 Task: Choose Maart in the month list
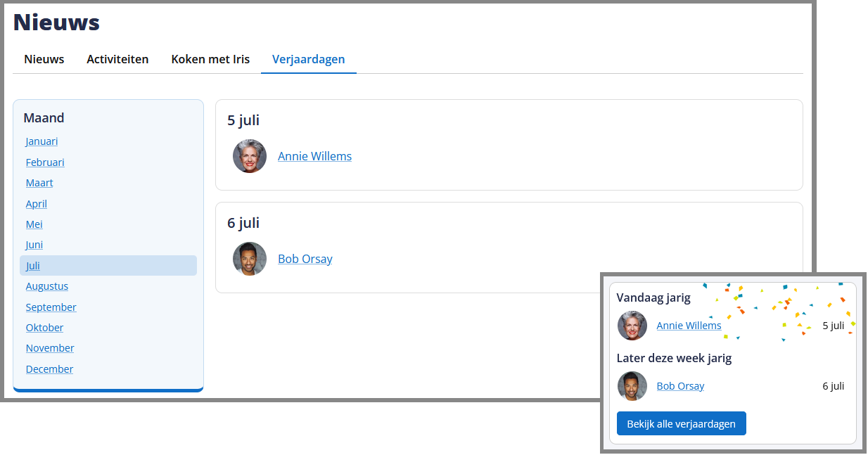tap(39, 183)
